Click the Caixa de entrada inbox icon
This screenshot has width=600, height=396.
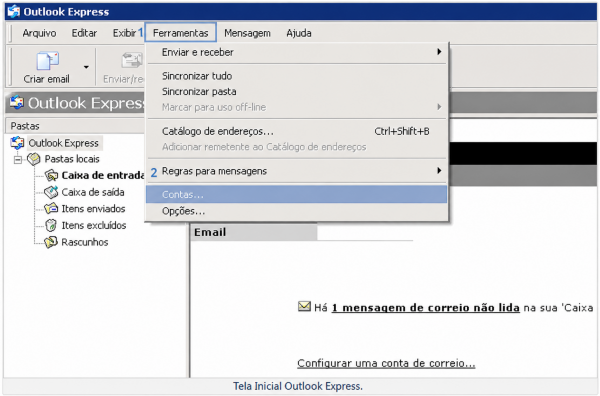[x=51, y=175]
